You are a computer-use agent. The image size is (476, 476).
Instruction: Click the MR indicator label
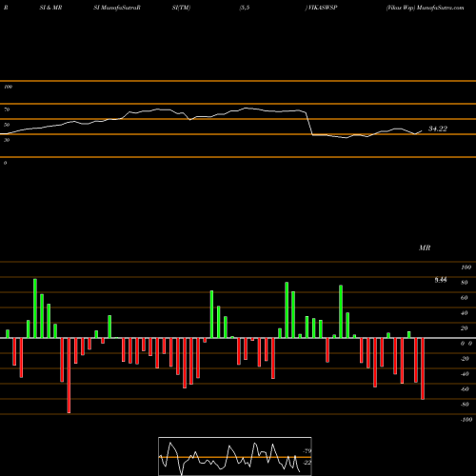(425, 248)
